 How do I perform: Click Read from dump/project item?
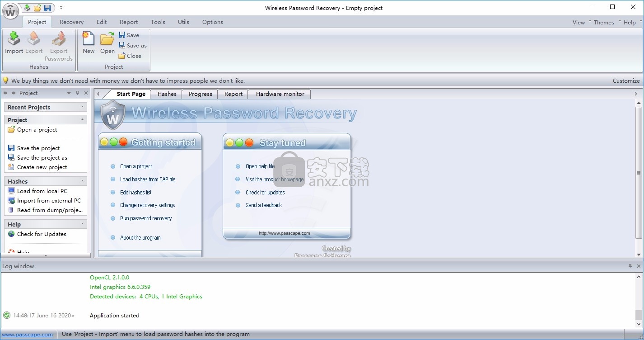point(45,210)
